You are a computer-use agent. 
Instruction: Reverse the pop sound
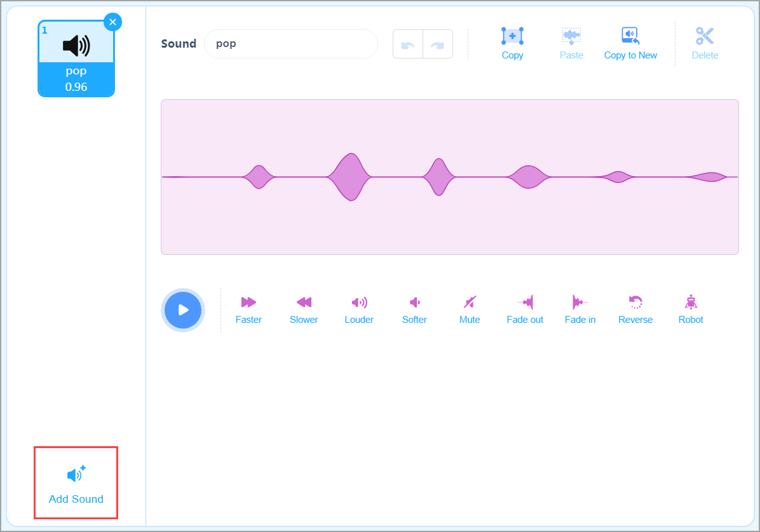635,310
